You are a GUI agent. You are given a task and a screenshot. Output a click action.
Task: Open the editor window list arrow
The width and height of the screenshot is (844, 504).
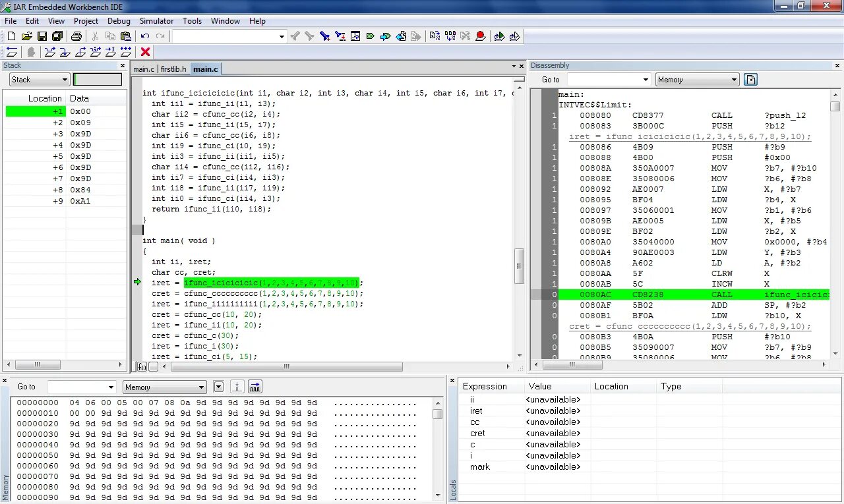(x=514, y=66)
